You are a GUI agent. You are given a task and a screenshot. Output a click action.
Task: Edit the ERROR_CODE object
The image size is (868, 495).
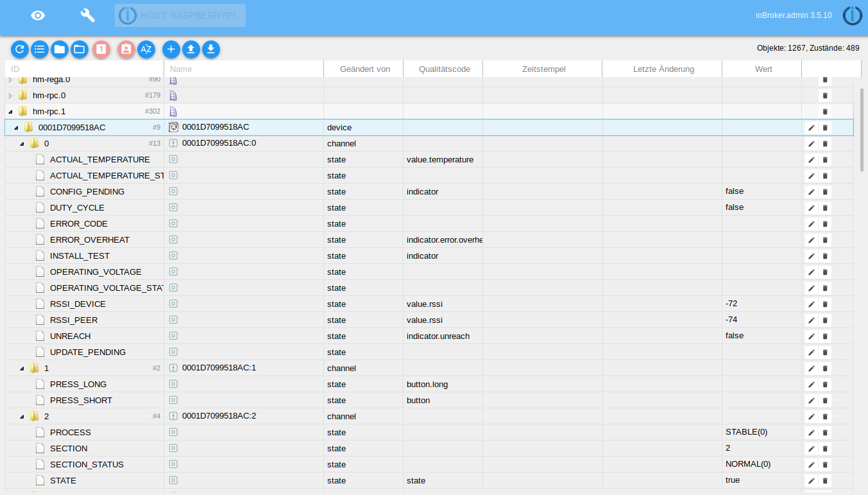(x=811, y=224)
